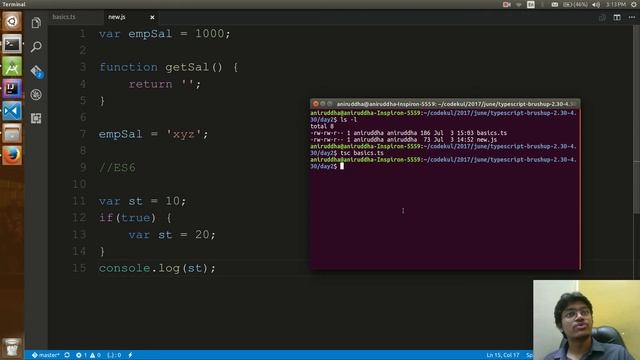Click the lightning bolt icon in the status bar
Image resolution: width=640 pixels, height=360 pixels.
coord(130,355)
